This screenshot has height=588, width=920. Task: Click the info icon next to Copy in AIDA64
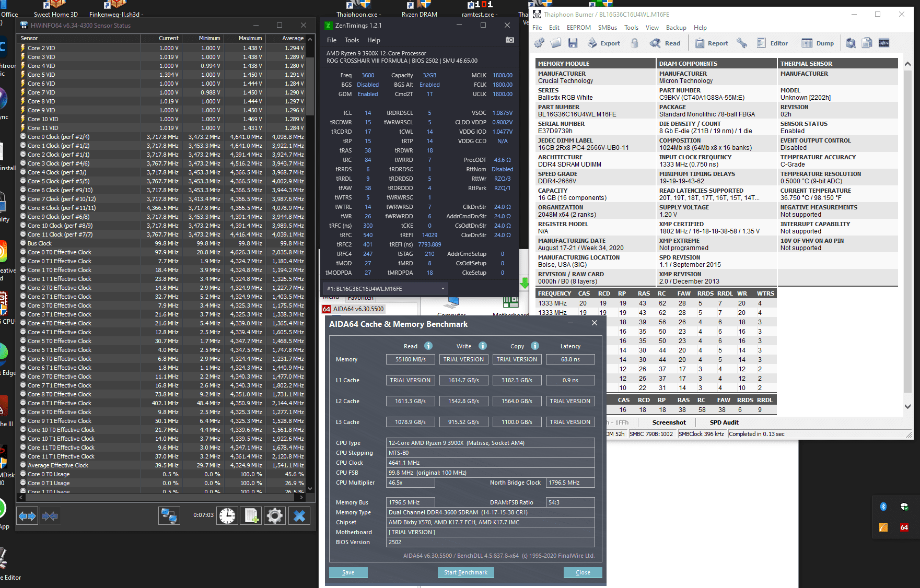pyautogui.click(x=535, y=346)
